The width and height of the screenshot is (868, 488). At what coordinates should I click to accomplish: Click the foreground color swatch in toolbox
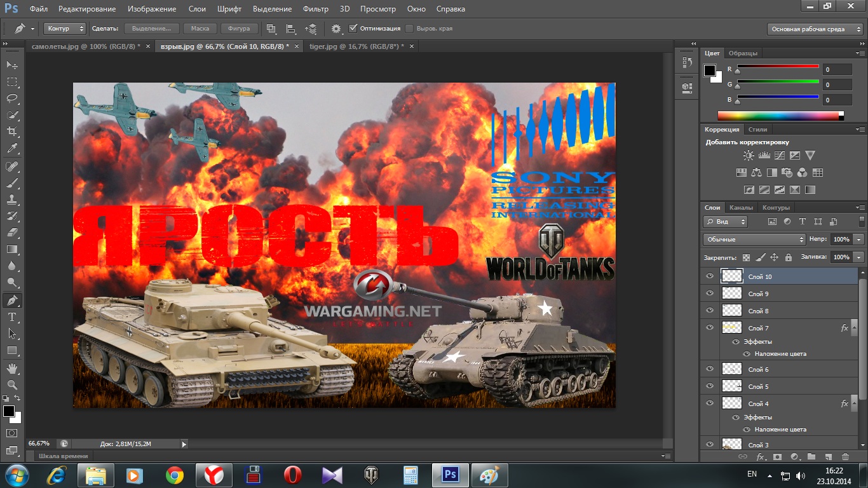tap(9, 411)
